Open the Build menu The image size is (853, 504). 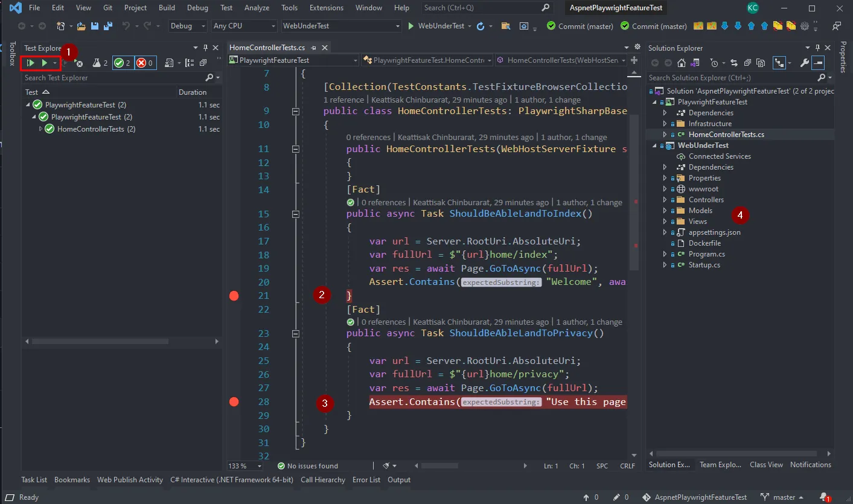click(x=167, y=8)
